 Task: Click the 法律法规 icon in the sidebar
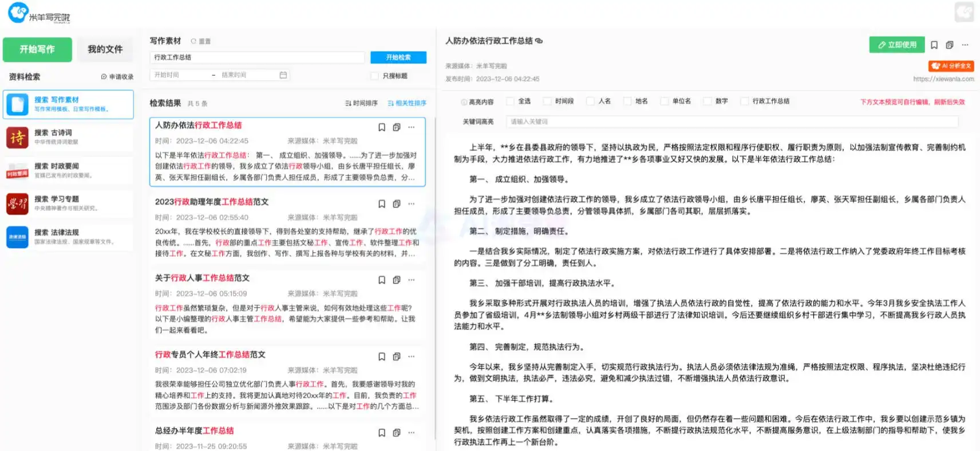point(17,237)
